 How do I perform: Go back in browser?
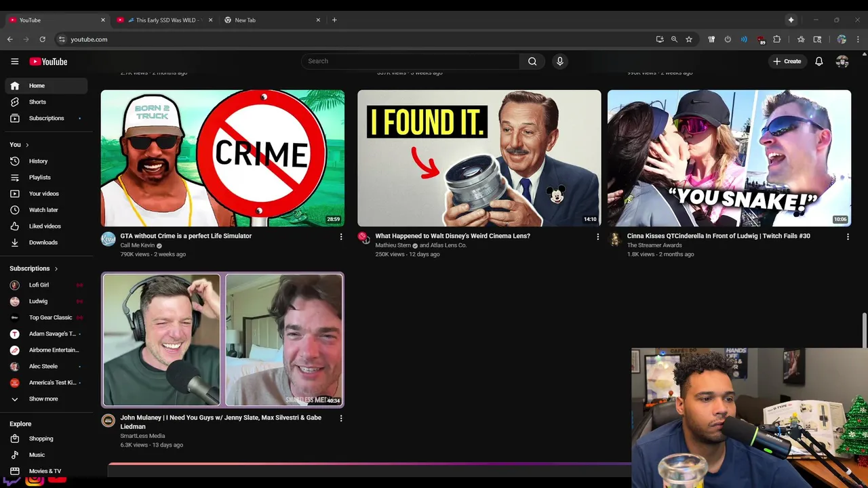10,39
